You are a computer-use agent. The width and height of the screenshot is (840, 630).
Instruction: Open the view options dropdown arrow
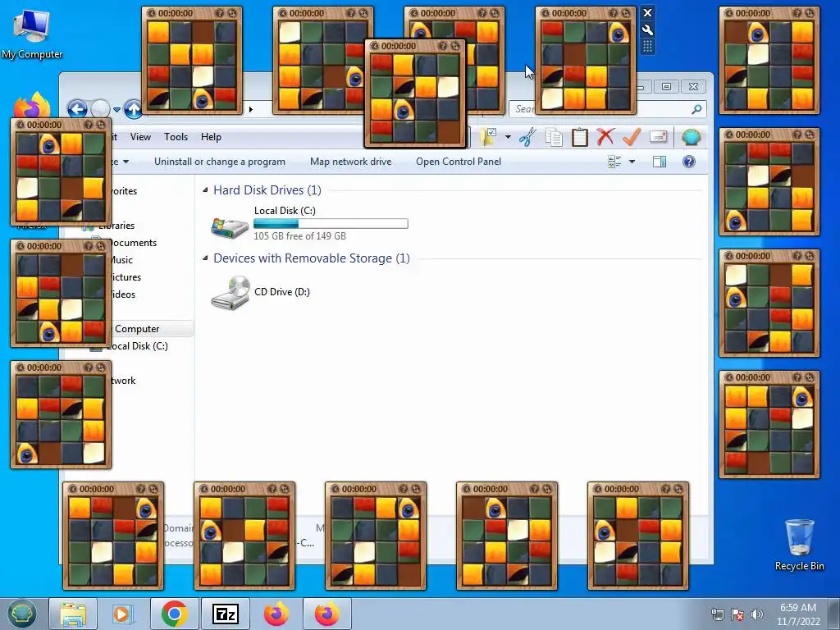632,162
